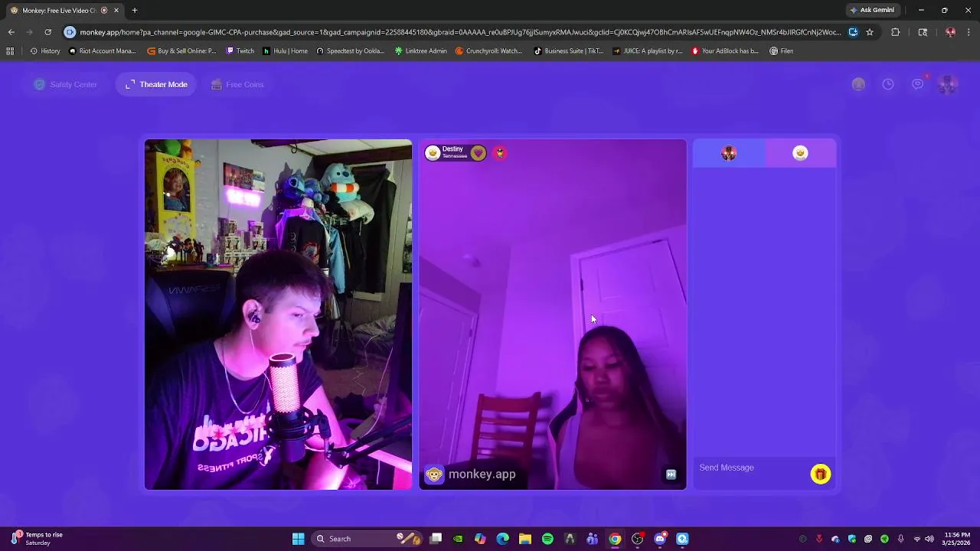The width and height of the screenshot is (980, 551).
Task: Click tab audio recording indicator
Action: point(104,10)
